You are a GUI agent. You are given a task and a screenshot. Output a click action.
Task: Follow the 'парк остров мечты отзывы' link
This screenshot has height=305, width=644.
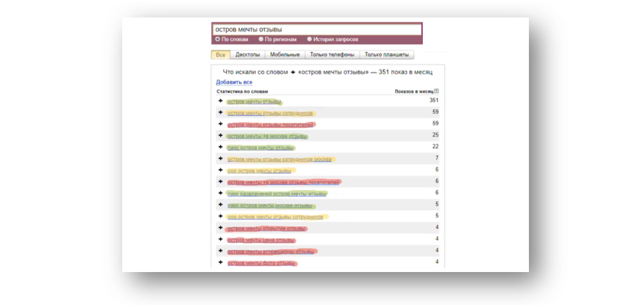(261, 148)
